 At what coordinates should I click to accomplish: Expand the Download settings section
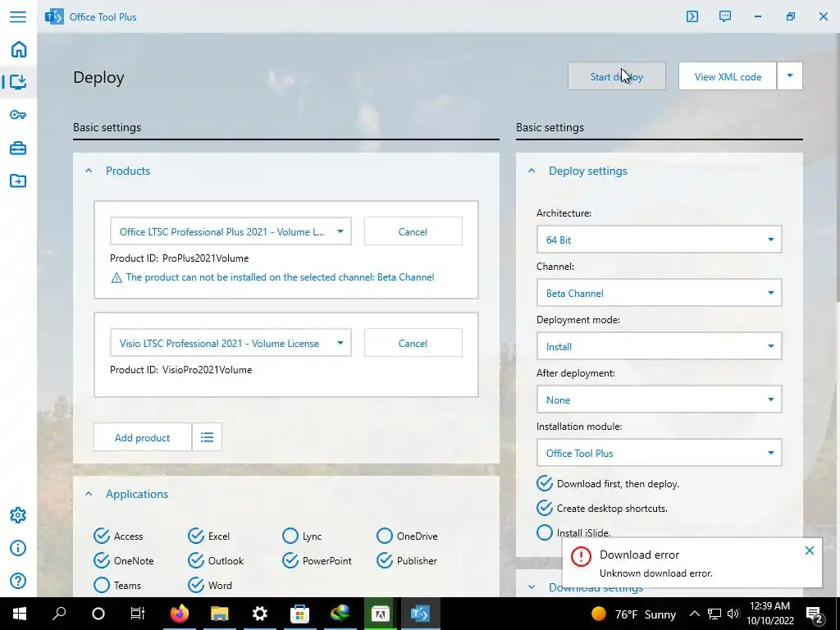(x=532, y=587)
